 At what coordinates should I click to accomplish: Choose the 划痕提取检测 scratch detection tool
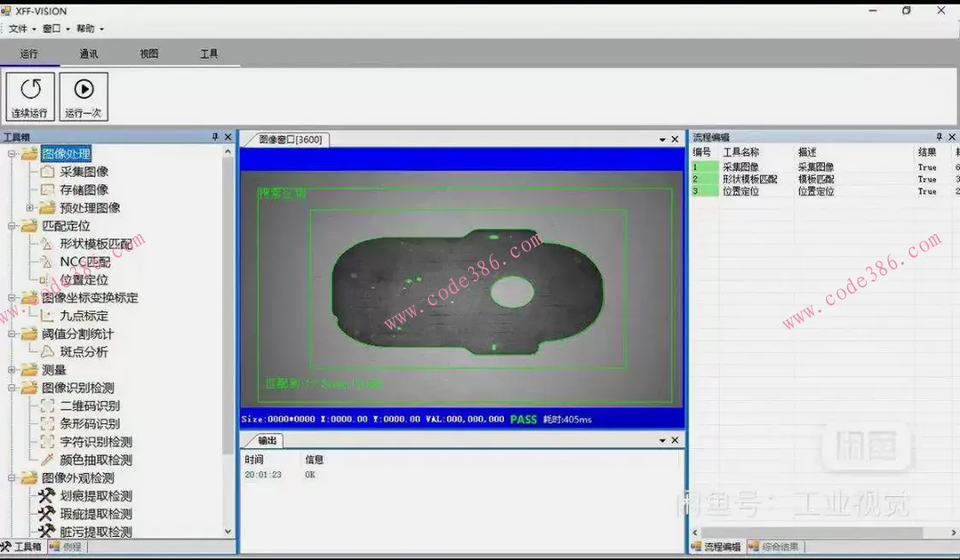tap(95, 496)
